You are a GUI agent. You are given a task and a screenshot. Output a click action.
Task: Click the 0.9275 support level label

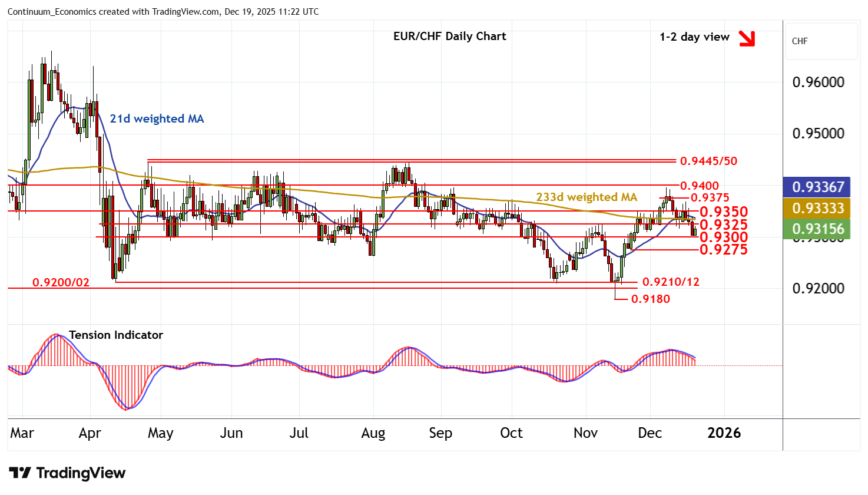(723, 250)
